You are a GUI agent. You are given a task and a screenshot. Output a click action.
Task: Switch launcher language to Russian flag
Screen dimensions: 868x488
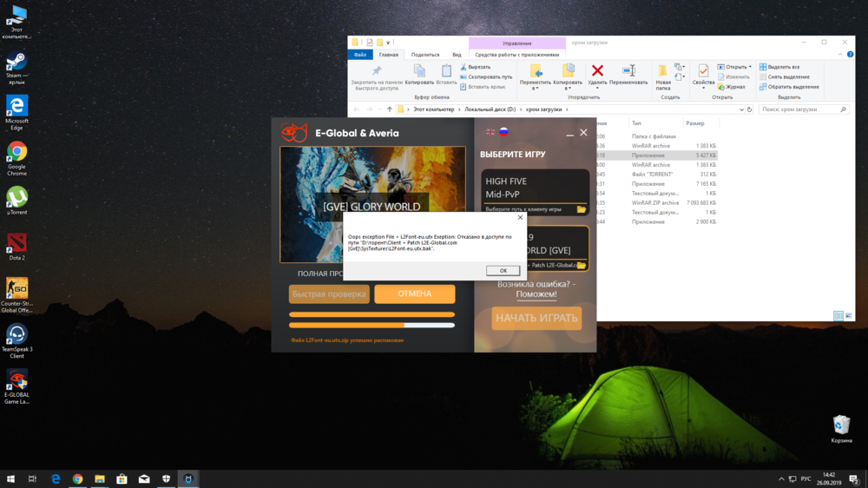(503, 132)
